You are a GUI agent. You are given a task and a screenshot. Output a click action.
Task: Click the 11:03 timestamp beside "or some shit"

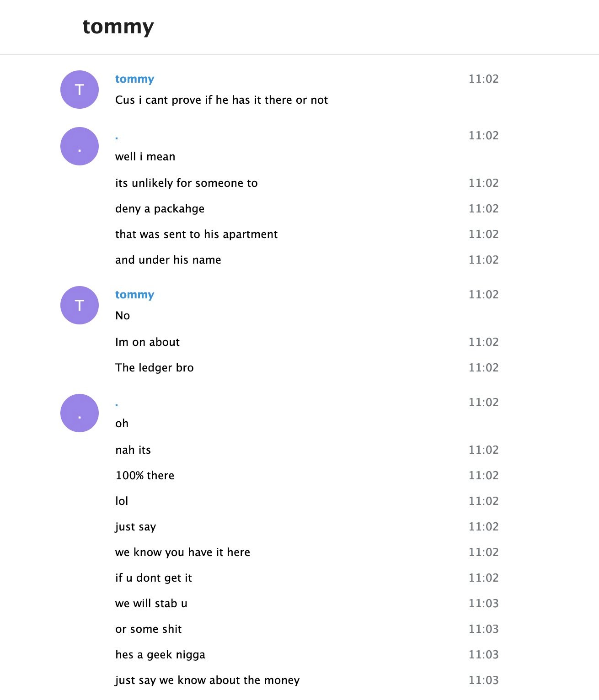[x=483, y=629]
